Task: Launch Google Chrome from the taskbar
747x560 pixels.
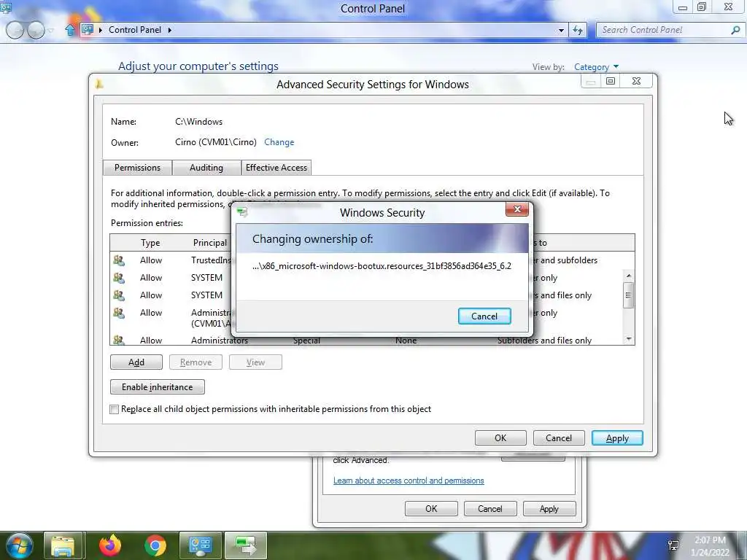Action: [x=155, y=545]
